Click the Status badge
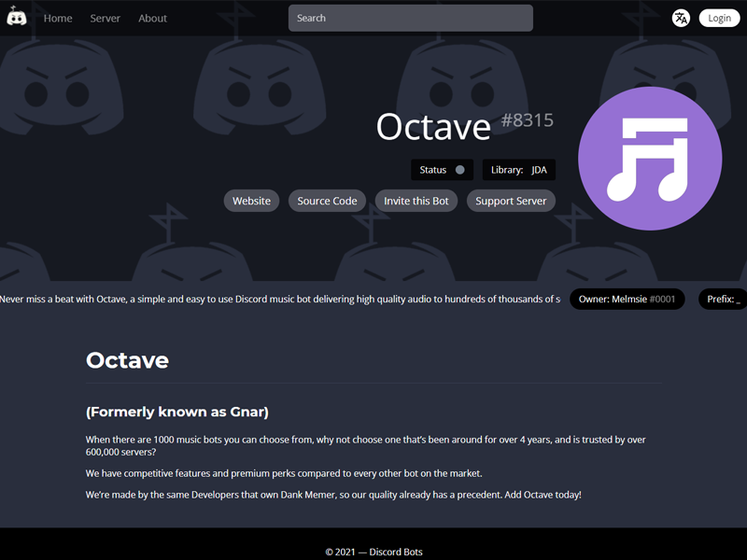 pyautogui.click(x=442, y=170)
